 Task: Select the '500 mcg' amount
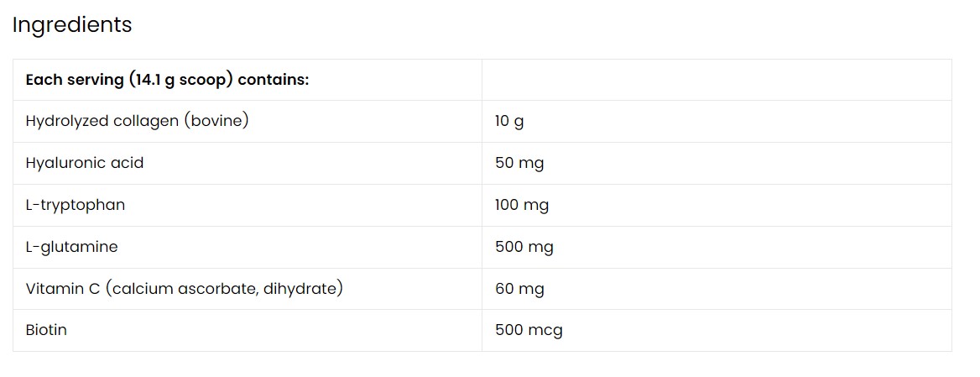tap(529, 330)
